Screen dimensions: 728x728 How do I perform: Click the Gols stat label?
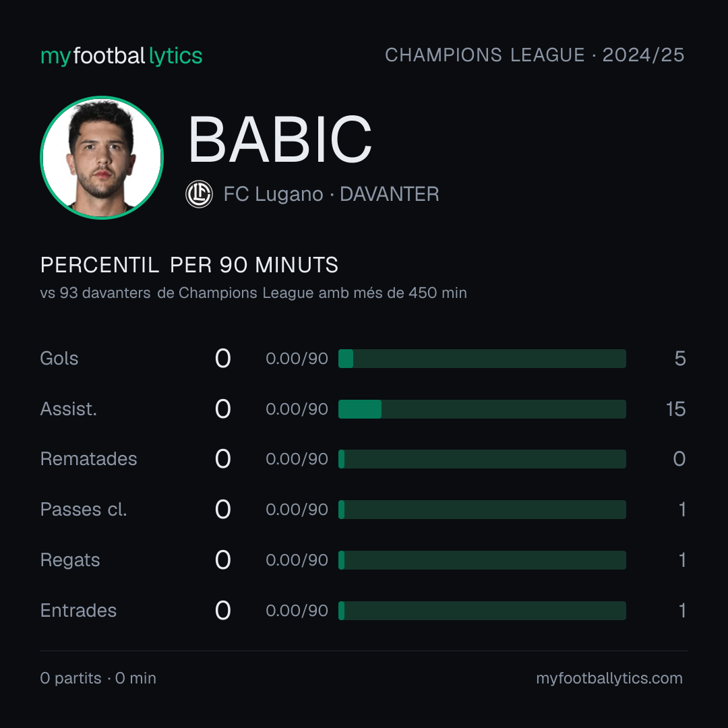pos(59,359)
